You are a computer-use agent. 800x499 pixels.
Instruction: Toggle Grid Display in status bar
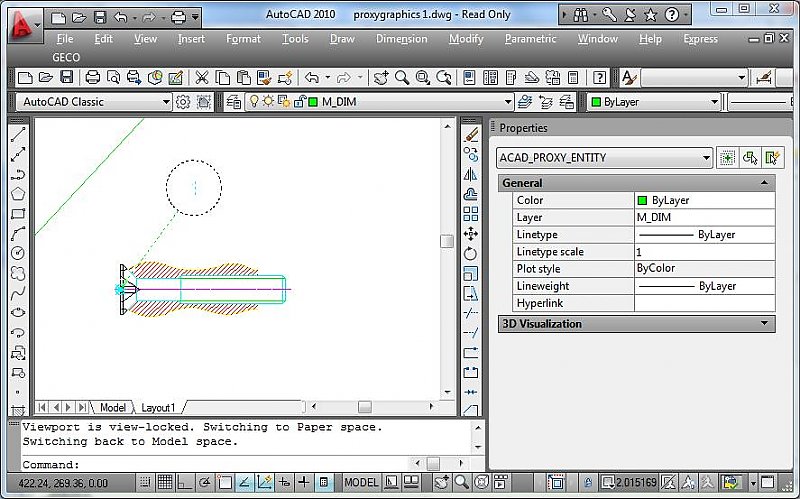tap(164, 482)
